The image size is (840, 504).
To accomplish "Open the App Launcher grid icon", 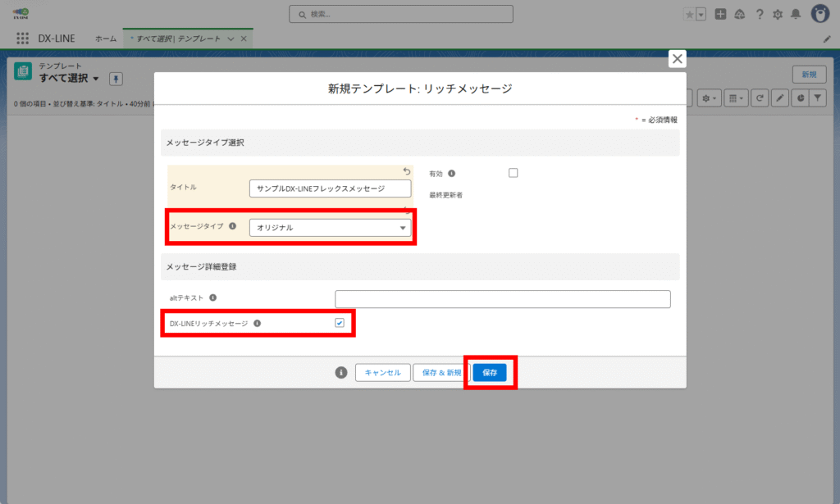I will pos(22,39).
